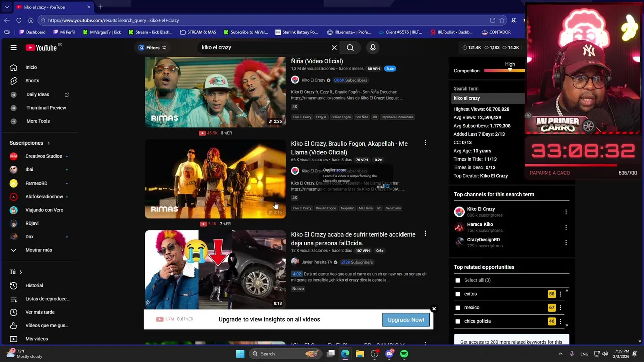The height and width of the screenshot is (362, 644).
Task: Start voice search with the microphone icon
Action: click(x=373, y=48)
